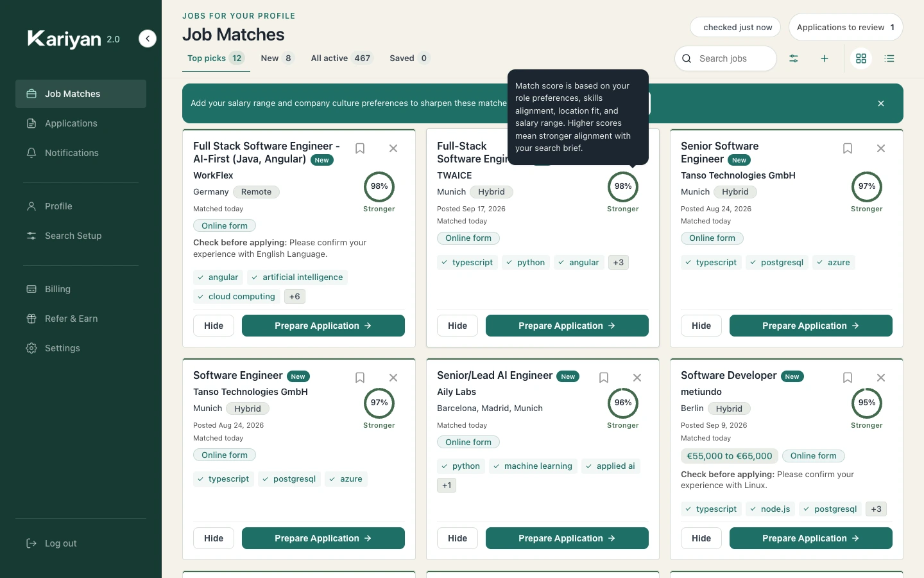Open the Saved tab
924x578 pixels.
[409, 58]
